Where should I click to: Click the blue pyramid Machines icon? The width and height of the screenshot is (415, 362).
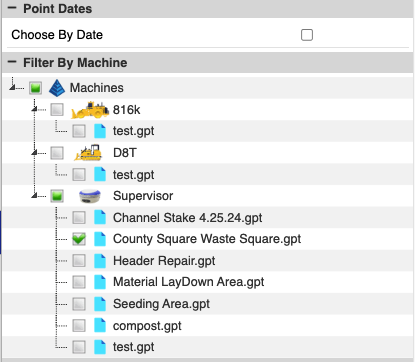57,88
